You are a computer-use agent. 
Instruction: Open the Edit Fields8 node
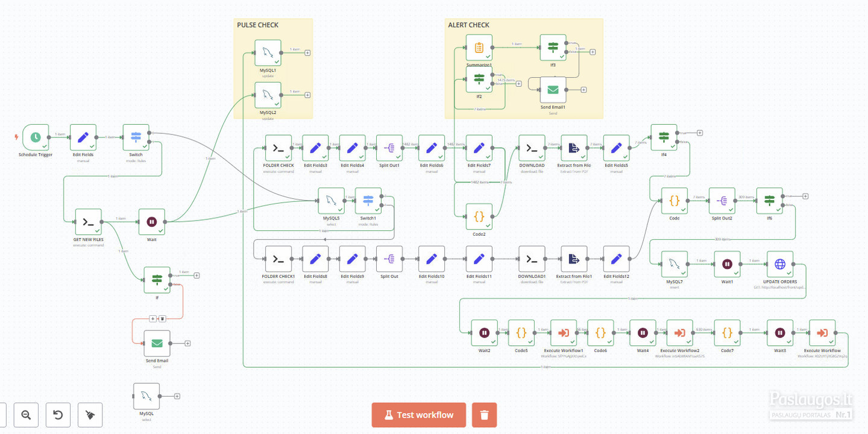click(315, 259)
